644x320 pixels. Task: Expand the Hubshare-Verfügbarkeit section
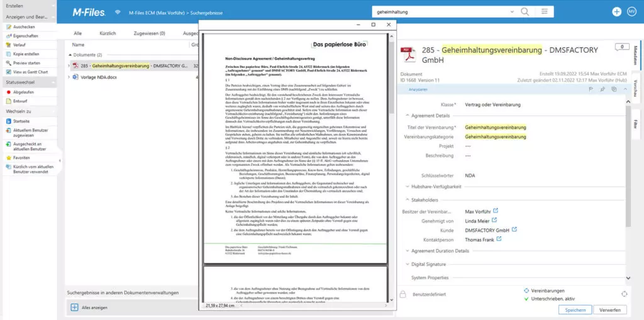pos(408,187)
